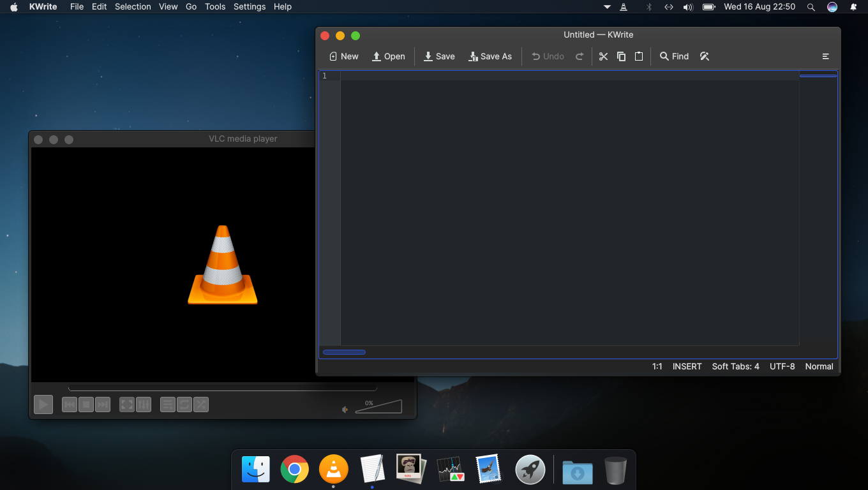868x490 pixels.
Task: Click the horizontal scrollbar in KWrite
Action: [344, 352]
